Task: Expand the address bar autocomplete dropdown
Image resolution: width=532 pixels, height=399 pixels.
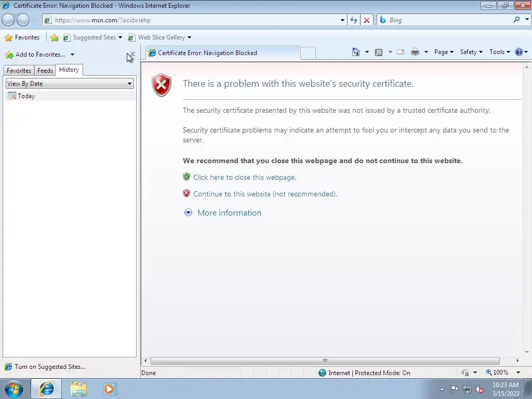Action: tap(342, 20)
